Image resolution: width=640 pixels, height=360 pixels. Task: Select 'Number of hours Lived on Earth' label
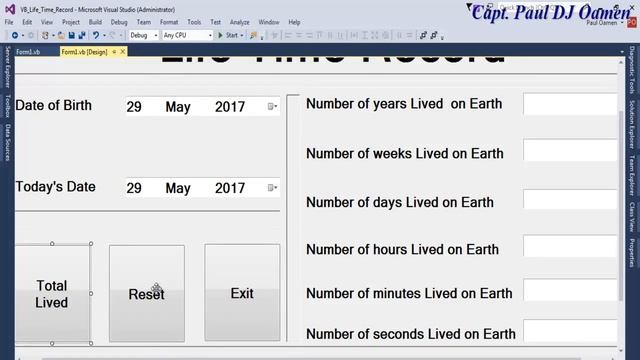[x=402, y=249]
